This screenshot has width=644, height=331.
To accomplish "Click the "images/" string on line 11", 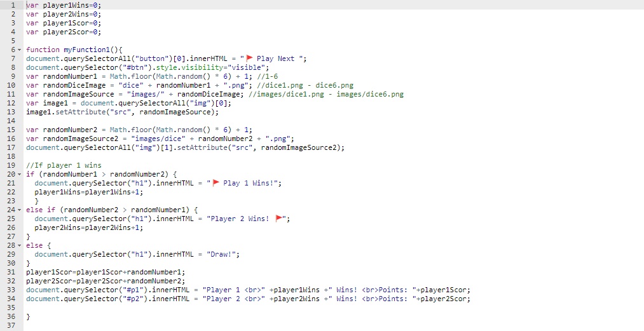I will (x=146, y=94).
